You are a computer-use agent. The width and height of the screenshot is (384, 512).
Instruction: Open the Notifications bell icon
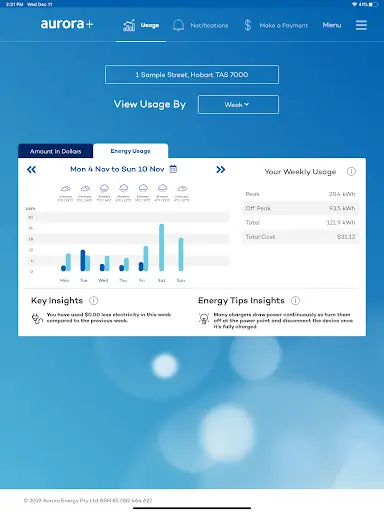(178, 25)
